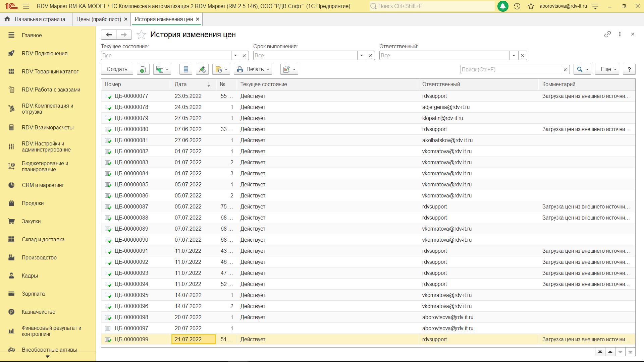
Task: Open the Печать dropdown menu
Action: [253, 69]
